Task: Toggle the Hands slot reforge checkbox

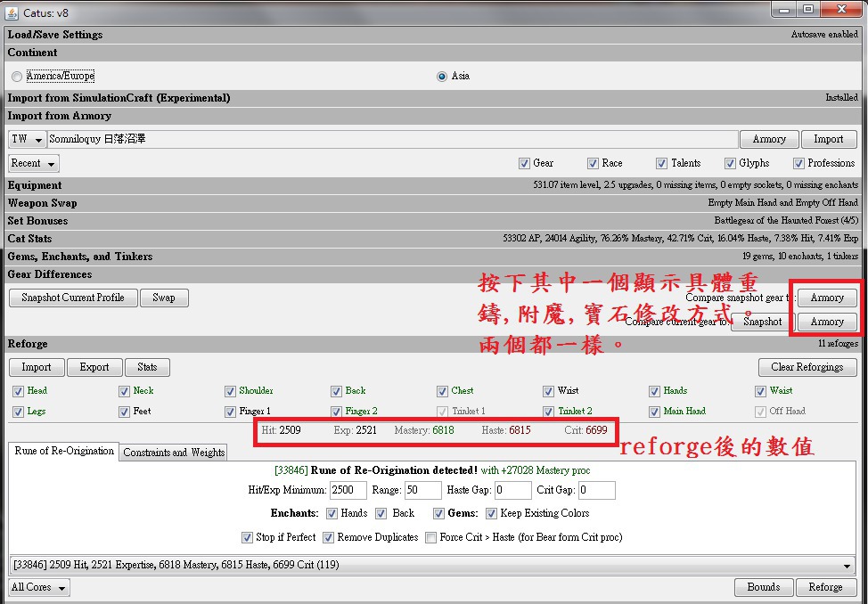Action: click(x=654, y=391)
